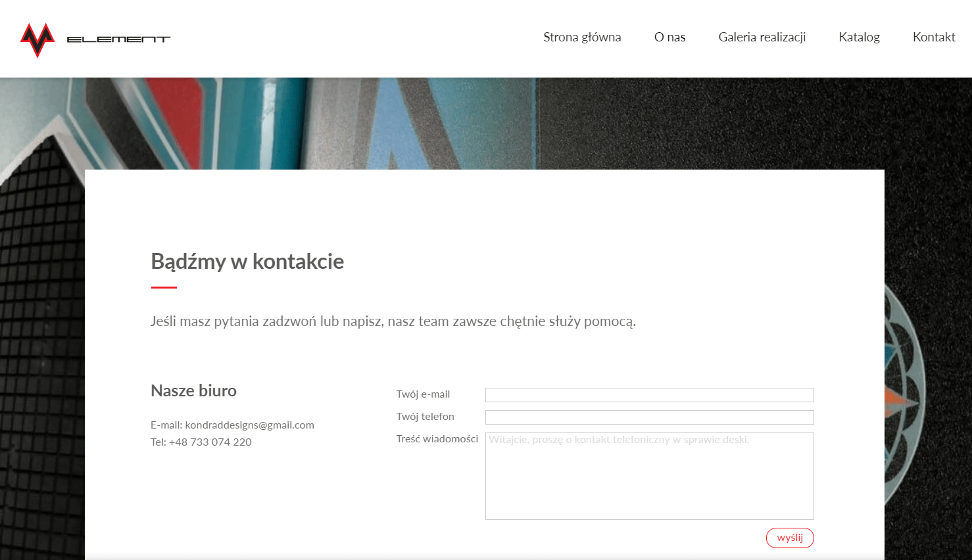Click into the Twój telefon field
This screenshot has height=560, width=972.
pos(649,417)
